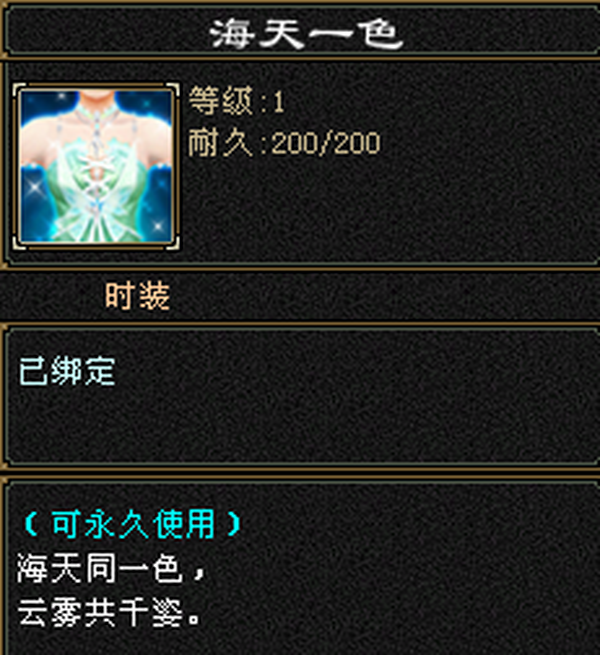Select the description line 海天同一色
Screen dimensions: 600x655
coord(100,568)
